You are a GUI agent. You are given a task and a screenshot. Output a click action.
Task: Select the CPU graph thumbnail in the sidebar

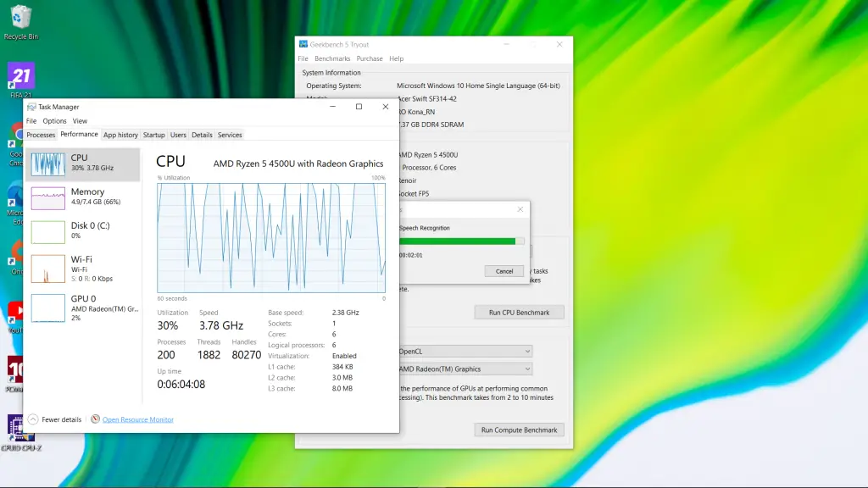pyautogui.click(x=48, y=164)
